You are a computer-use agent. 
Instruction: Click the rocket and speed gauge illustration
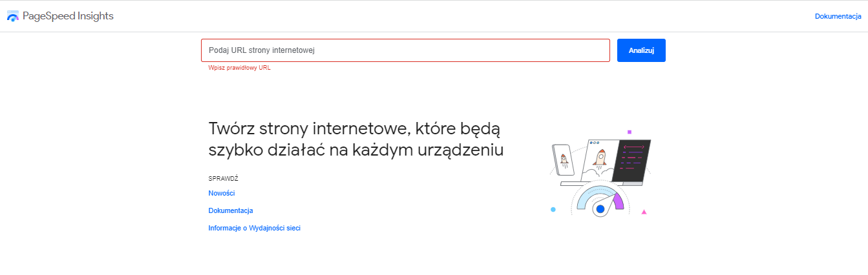(x=600, y=173)
